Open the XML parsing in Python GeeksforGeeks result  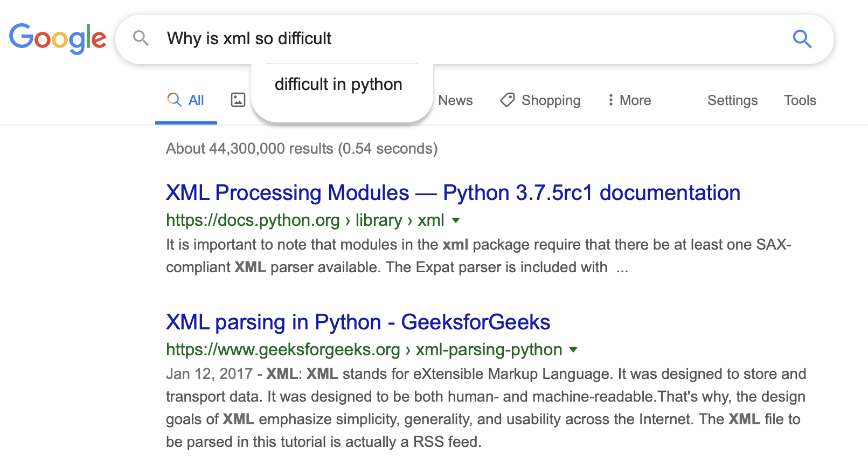pos(358,322)
